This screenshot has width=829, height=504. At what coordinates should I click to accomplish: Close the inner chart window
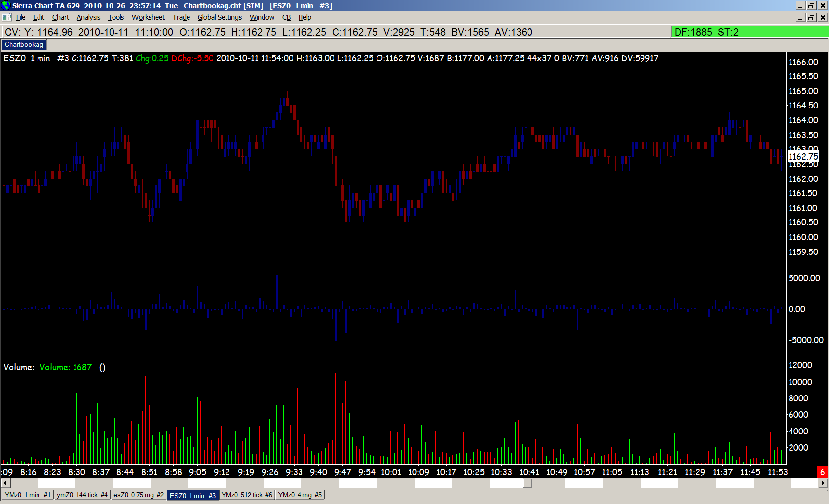point(823,17)
